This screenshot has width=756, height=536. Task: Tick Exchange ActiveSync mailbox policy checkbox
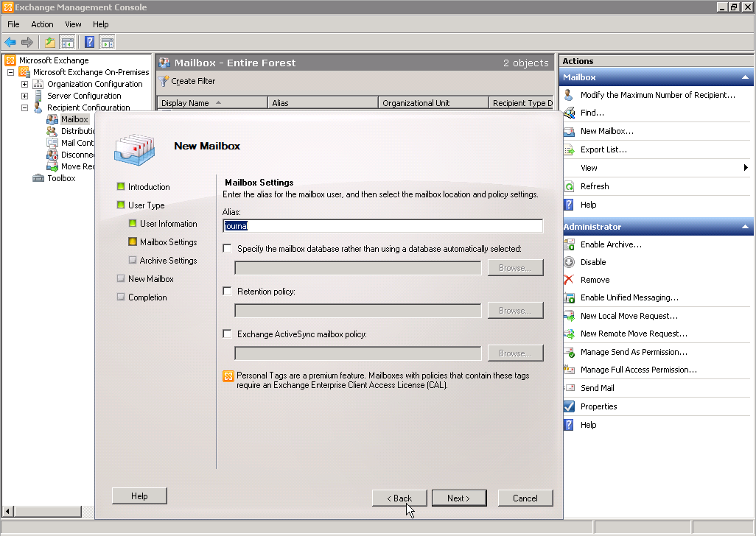pyautogui.click(x=228, y=334)
